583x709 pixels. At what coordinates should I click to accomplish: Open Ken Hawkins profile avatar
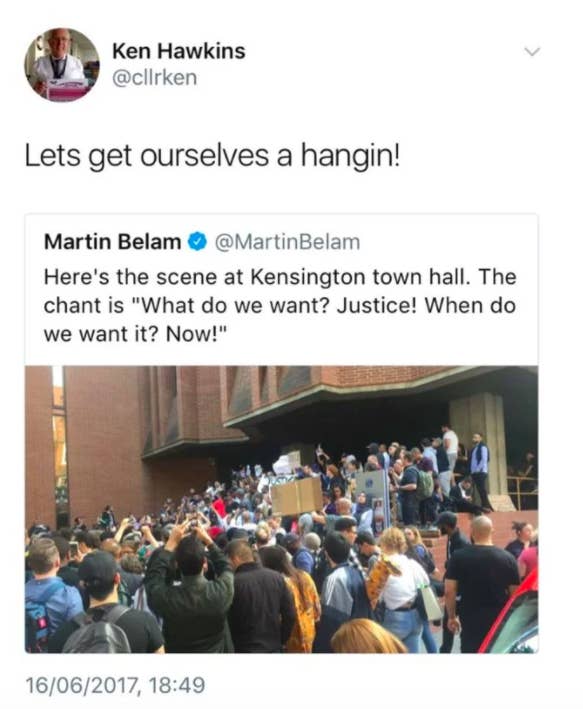62,65
